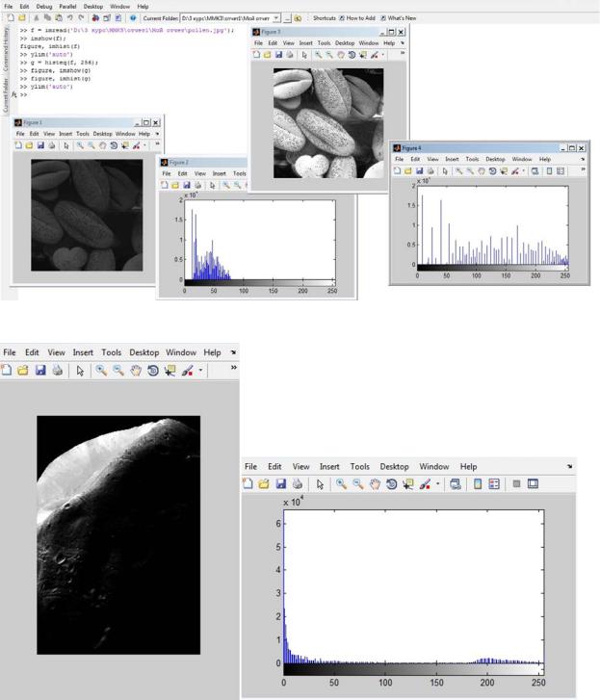
Task: Click Link Plot icon in Figure 4 toolbar
Action: [535, 170]
